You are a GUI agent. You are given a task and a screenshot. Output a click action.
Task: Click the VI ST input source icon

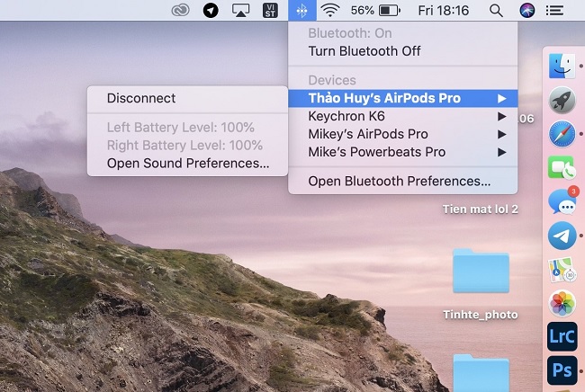(271, 11)
